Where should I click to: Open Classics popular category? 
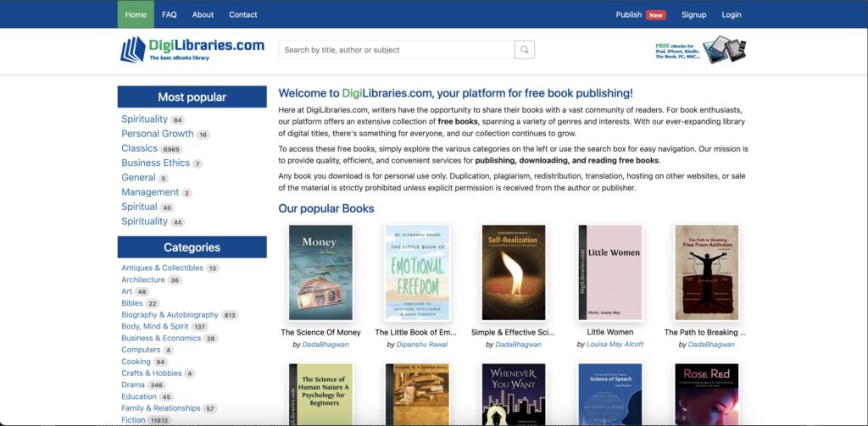(x=140, y=148)
